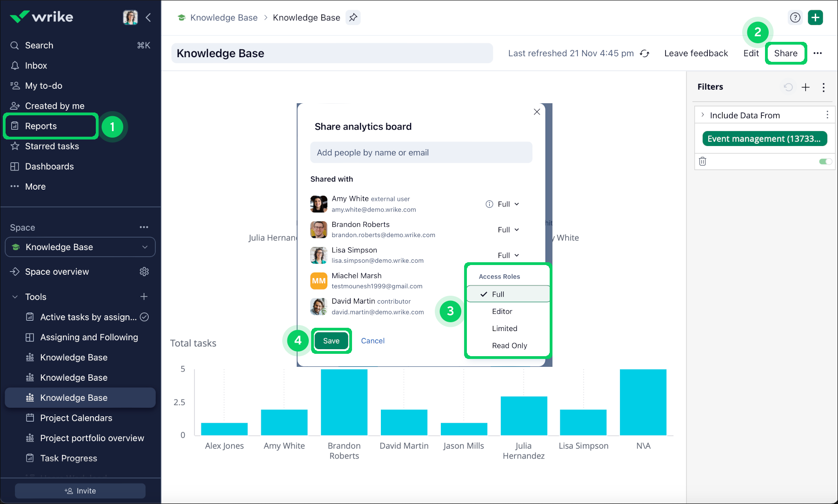The width and height of the screenshot is (838, 504).
Task: Click the Save button in share dialog
Action: [x=331, y=341]
